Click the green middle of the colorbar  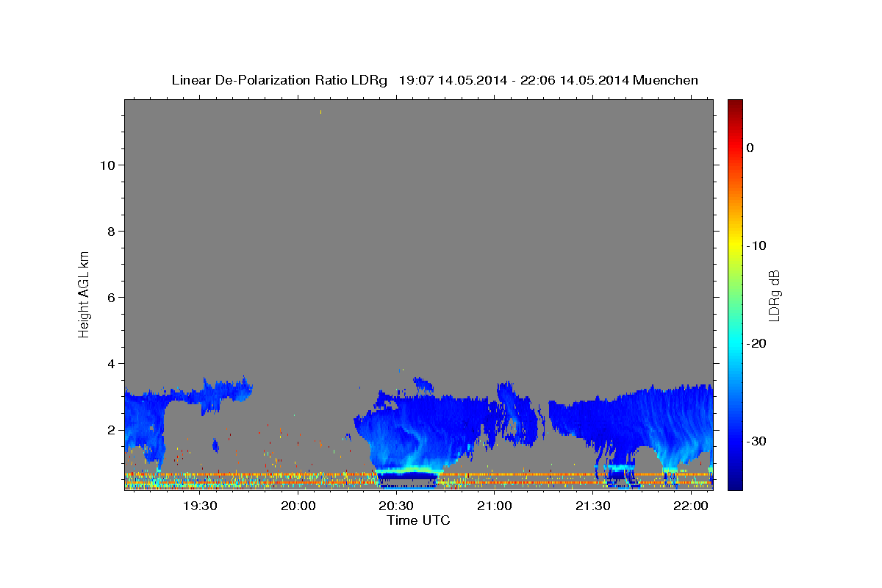point(735,294)
